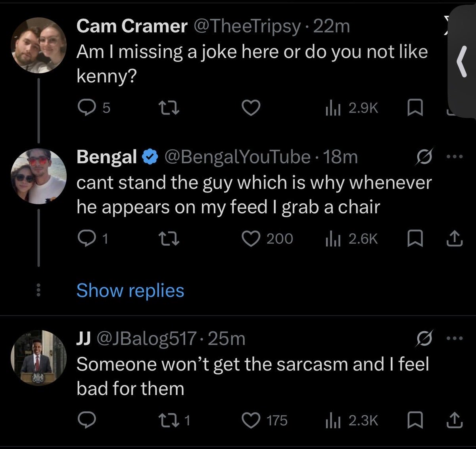Open Cam Cramer's profile picture

[38, 46]
